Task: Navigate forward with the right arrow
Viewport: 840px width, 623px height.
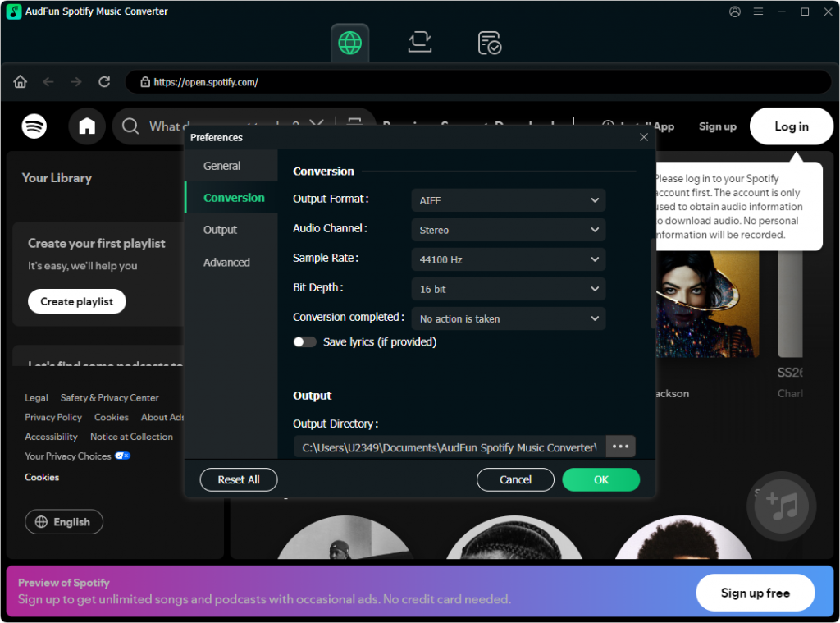Action: pos(76,82)
